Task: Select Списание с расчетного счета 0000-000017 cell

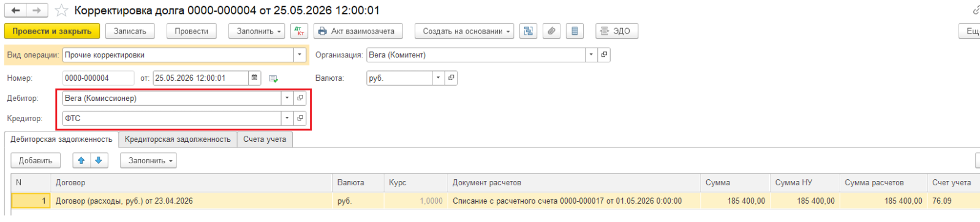Action: [x=574, y=201]
